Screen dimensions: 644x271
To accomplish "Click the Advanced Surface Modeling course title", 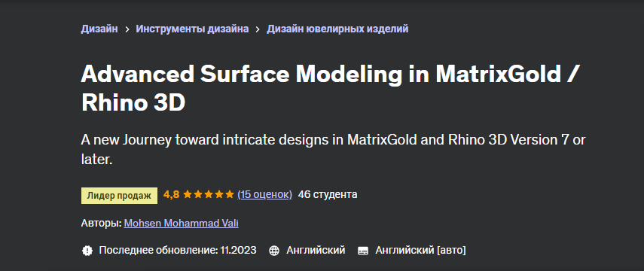I will 332,88.
